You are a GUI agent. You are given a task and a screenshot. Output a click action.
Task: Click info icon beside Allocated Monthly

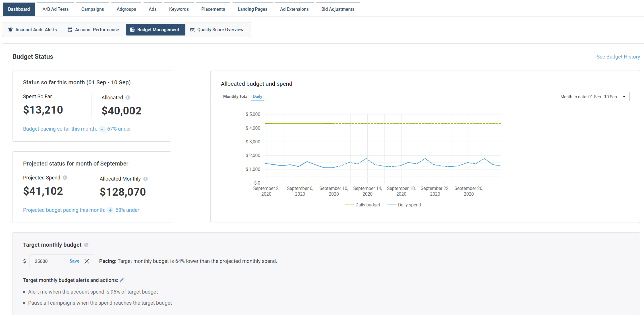[x=146, y=179]
